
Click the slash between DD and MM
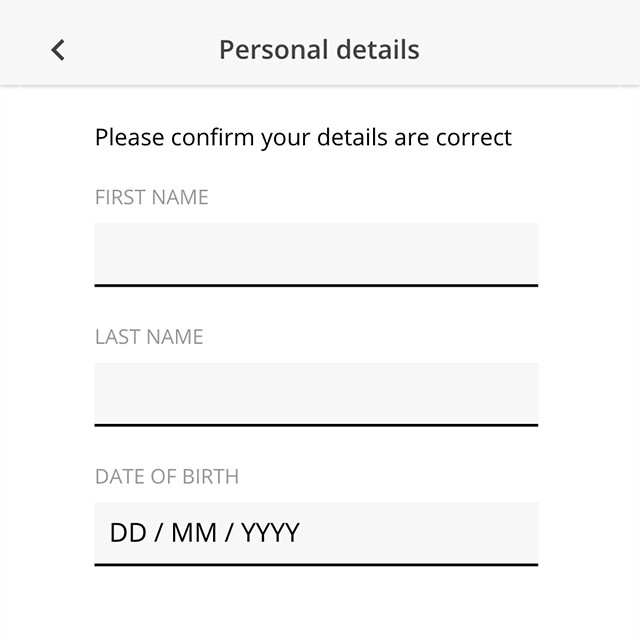point(159,533)
